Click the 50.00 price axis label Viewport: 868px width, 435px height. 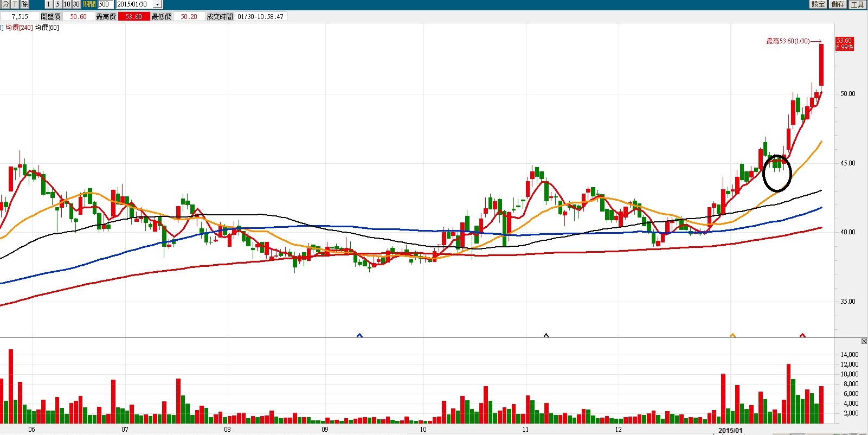(848, 94)
